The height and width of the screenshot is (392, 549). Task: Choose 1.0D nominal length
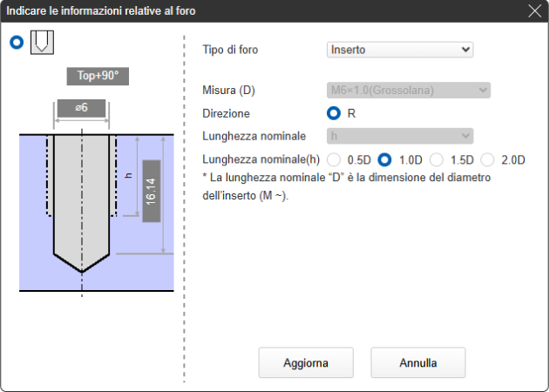coord(384,159)
